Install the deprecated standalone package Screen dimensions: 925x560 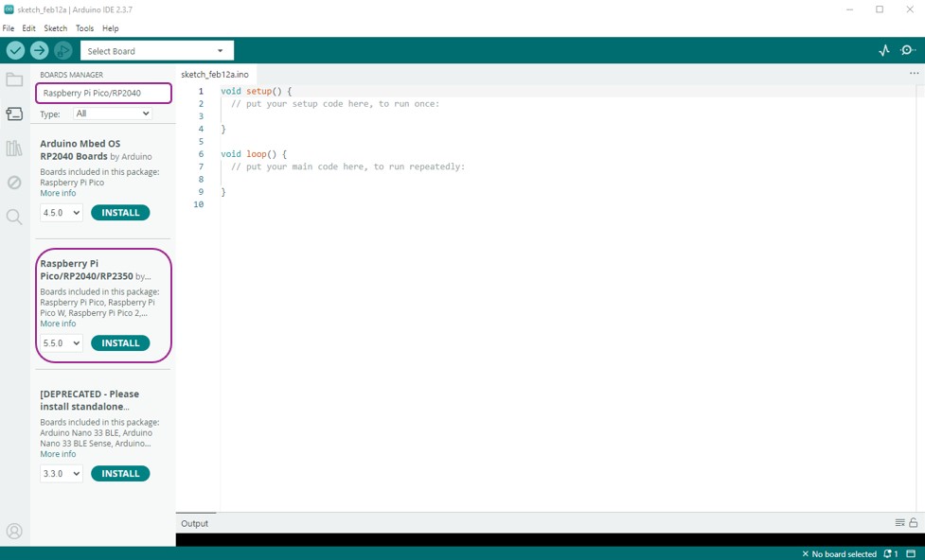[x=120, y=473]
